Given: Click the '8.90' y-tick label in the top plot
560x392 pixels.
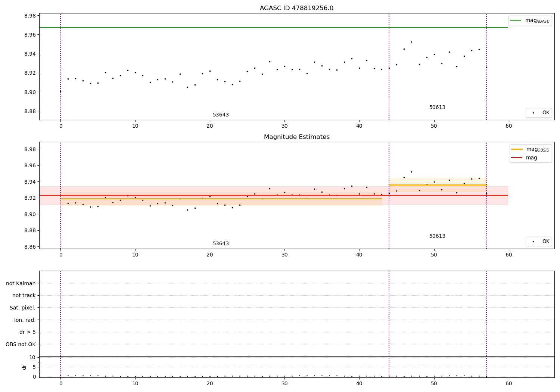Looking at the screenshot, I should pos(30,92).
